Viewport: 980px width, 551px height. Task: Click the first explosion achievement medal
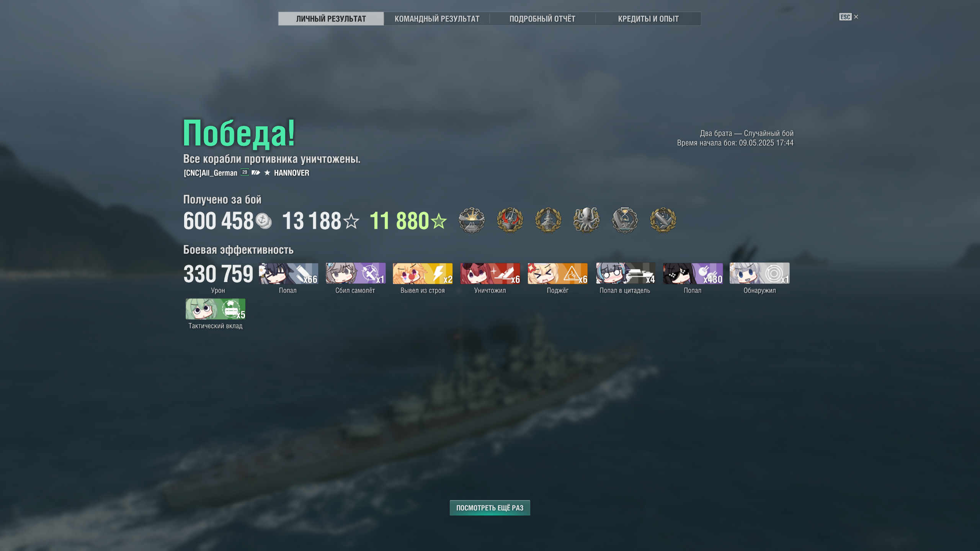coord(472,220)
